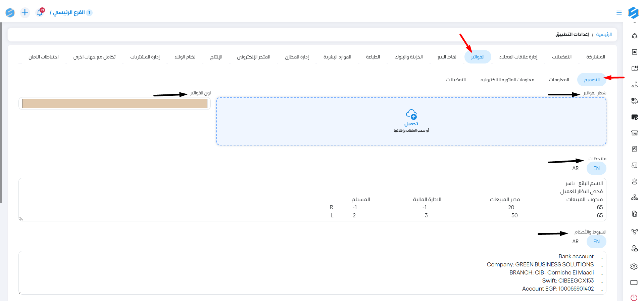The image size is (644, 301).
Task: Open the org chart hierarchy sidebar icon
Action: [x=634, y=197]
